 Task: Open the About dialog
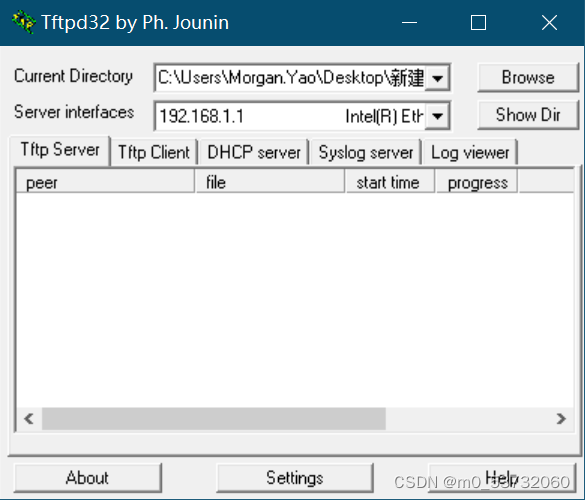point(88,478)
